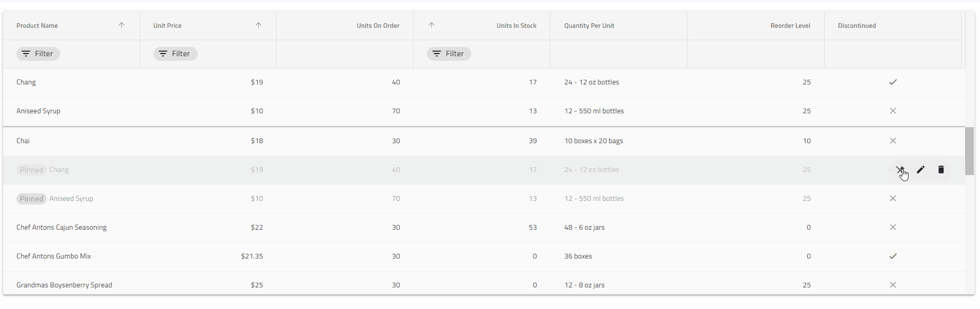Click sort arrow in Unit Price header
980x309 pixels.
(258, 25)
